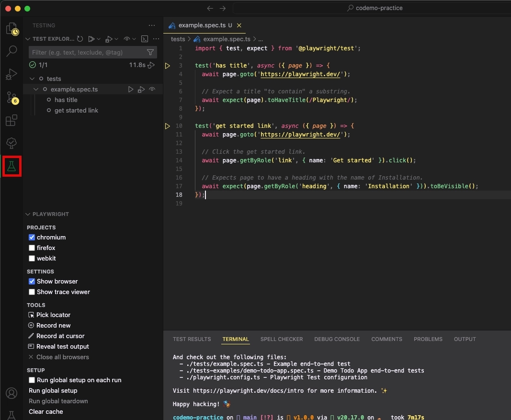
Task: Go back with the navigation left arrow
Action: point(210,8)
